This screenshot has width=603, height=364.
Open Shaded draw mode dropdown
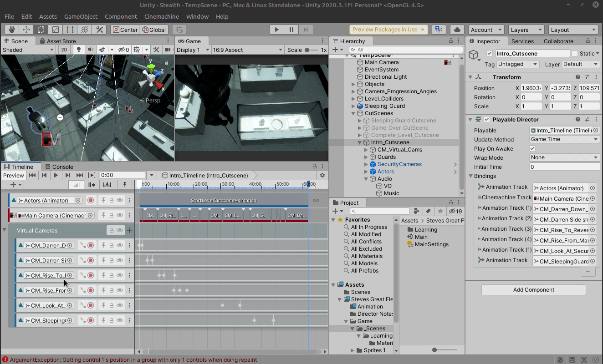[28, 50]
